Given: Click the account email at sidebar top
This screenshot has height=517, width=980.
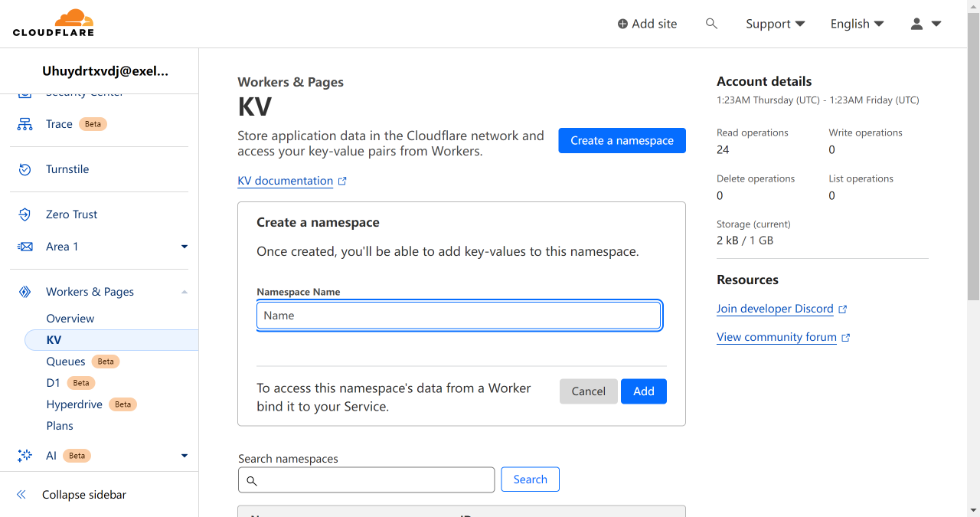Looking at the screenshot, I should tap(105, 71).
